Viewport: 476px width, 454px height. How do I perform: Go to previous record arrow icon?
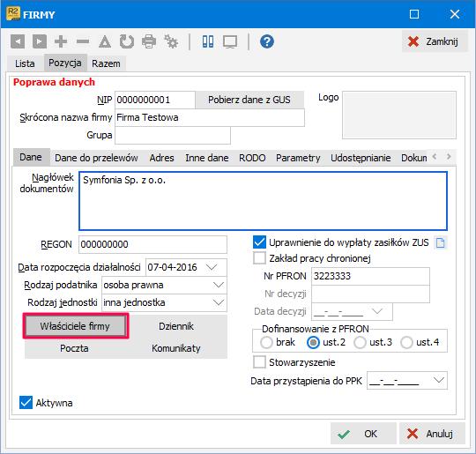(x=18, y=41)
